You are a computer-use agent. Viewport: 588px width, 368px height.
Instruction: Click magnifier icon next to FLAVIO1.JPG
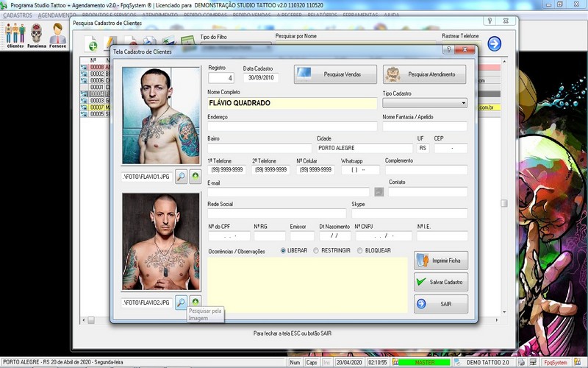(181, 176)
